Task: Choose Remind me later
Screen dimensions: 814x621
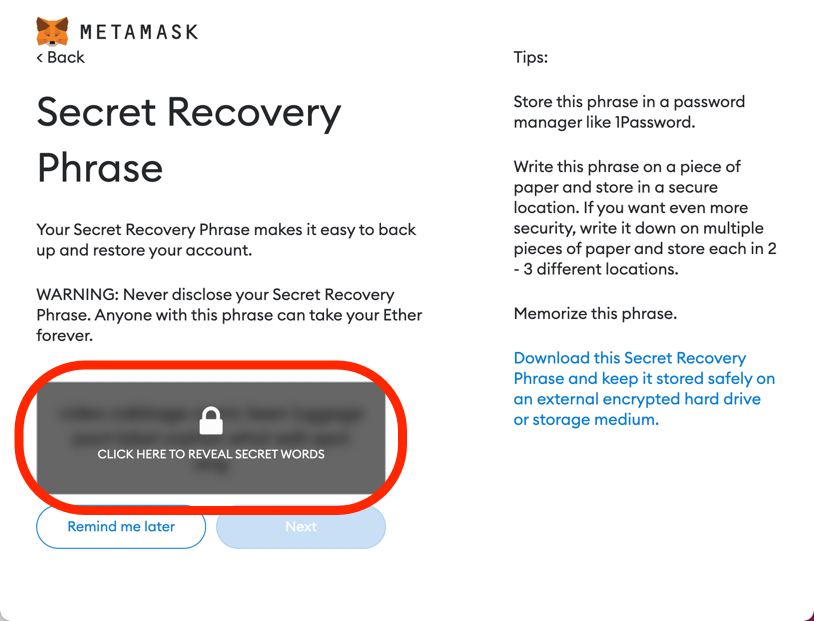Action: 120,527
